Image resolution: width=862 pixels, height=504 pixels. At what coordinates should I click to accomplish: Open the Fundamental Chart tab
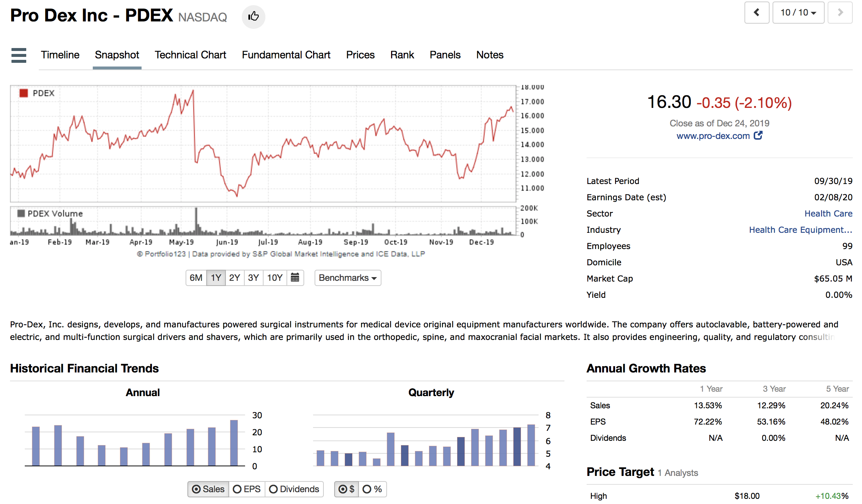coord(286,55)
